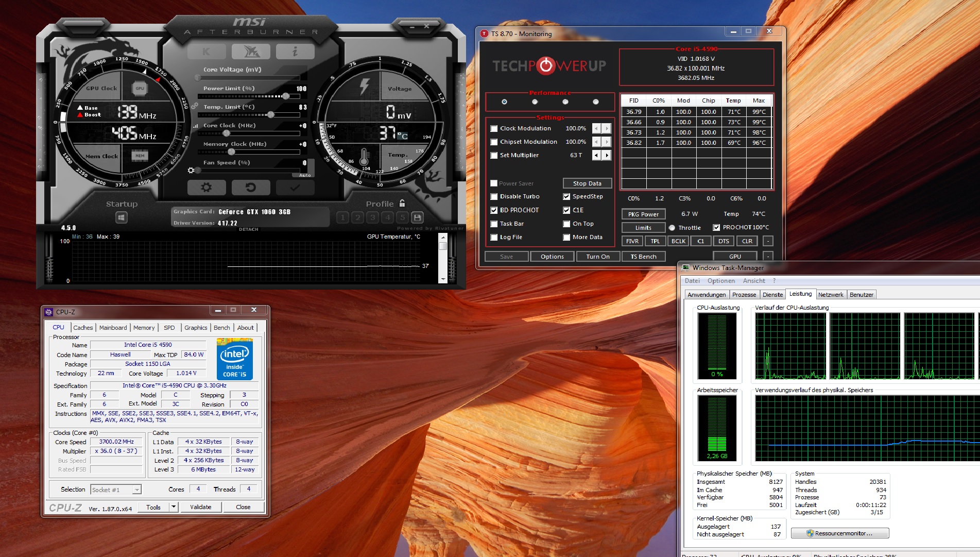Toggle Afterburner Startup with the Windows icon
The image size is (980, 557).
point(122,217)
